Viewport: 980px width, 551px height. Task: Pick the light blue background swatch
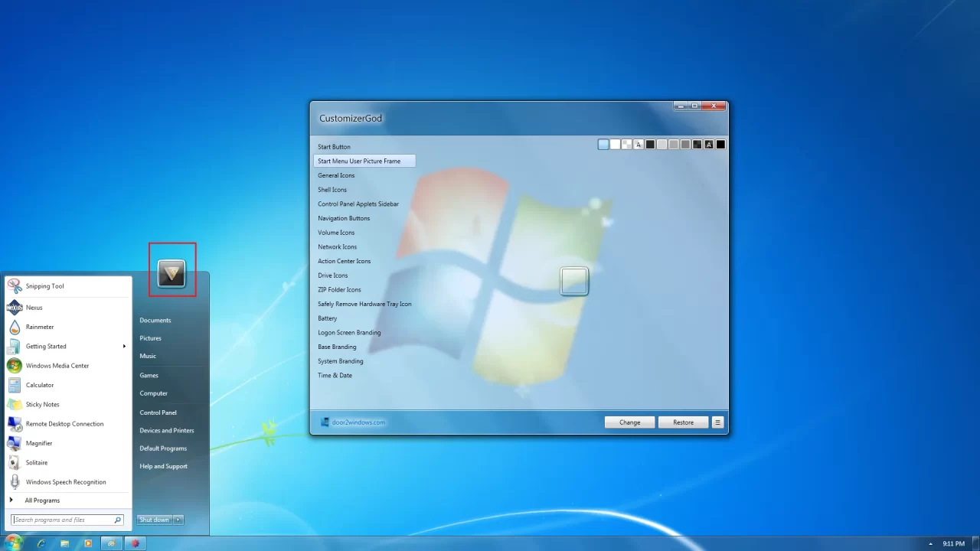(x=603, y=145)
